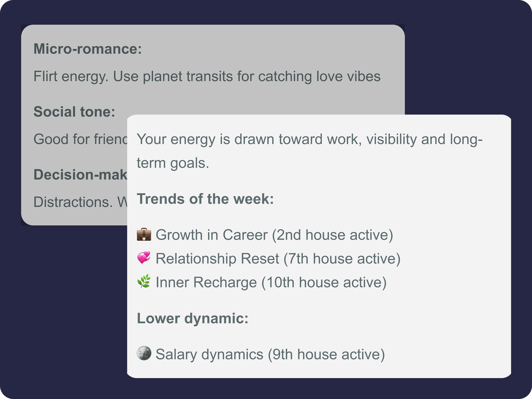Screen dimensions: 532x399
Task: Click the Your energy is drawn paragraph
Action: click(x=309, y=139)
